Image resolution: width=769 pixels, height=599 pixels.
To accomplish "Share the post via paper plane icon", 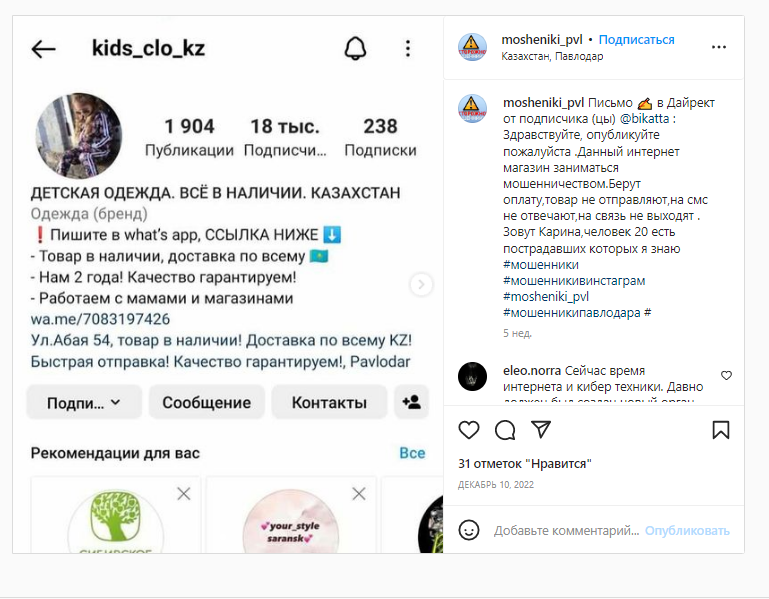I will coord(541,429).
